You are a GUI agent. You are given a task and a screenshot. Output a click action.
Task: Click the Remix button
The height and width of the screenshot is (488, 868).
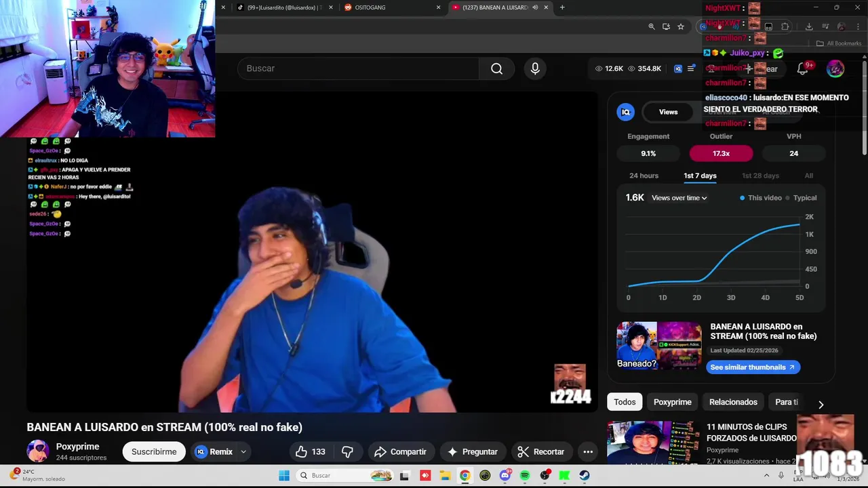(x=214, y=451)
